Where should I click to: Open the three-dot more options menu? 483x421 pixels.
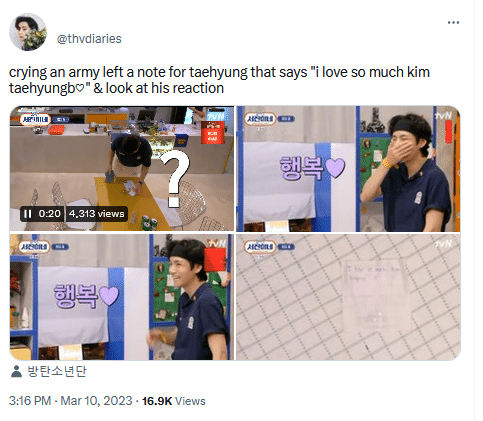(453, 23)
